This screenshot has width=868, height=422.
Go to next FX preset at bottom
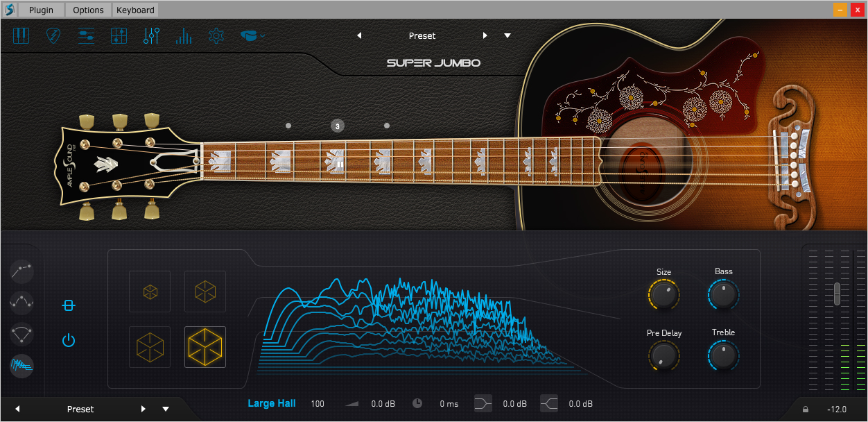pos(143,409)
